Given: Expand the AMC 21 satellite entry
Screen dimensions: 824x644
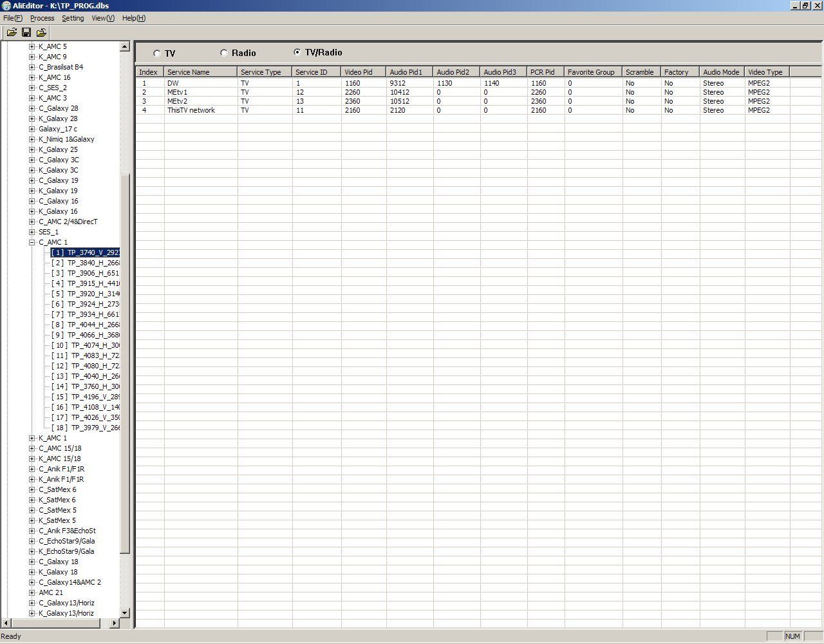Looking at the screenshot, I should coord(32,592).
